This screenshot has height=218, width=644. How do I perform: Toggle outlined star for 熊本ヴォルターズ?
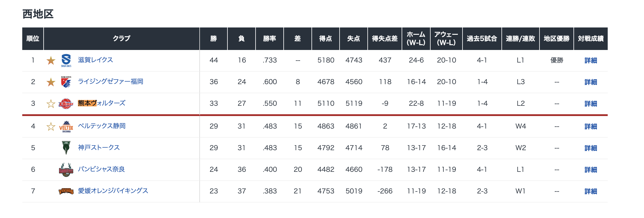[x=51, y=104]
